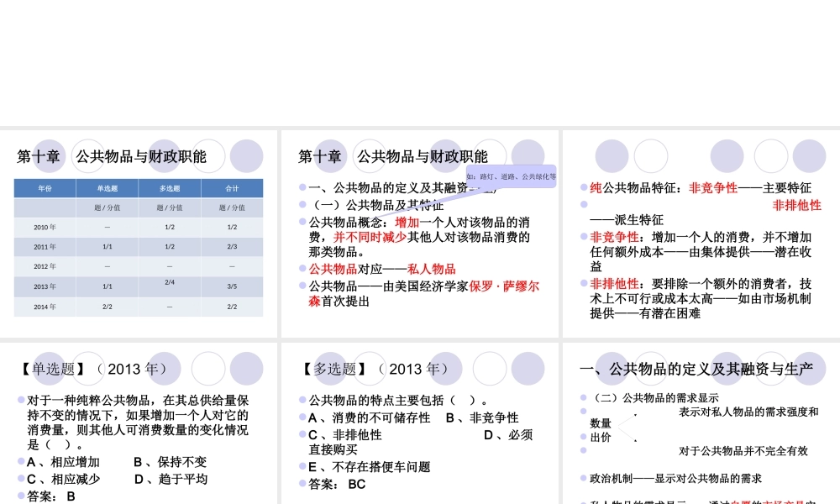Click the red phrase 并不同时减少
This screenshot has height=504, width=840.
370,237
